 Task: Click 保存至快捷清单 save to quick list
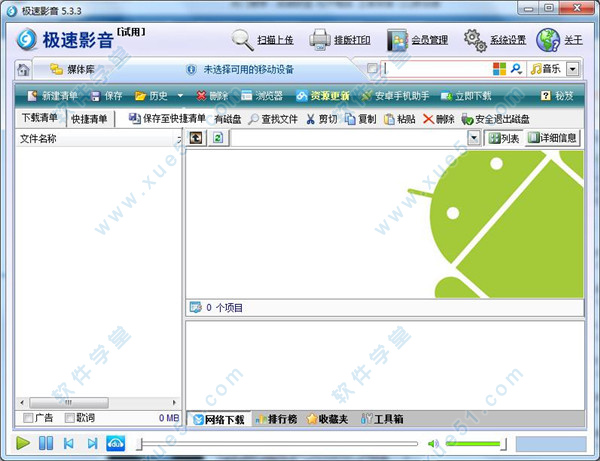[x=167, y=119]
